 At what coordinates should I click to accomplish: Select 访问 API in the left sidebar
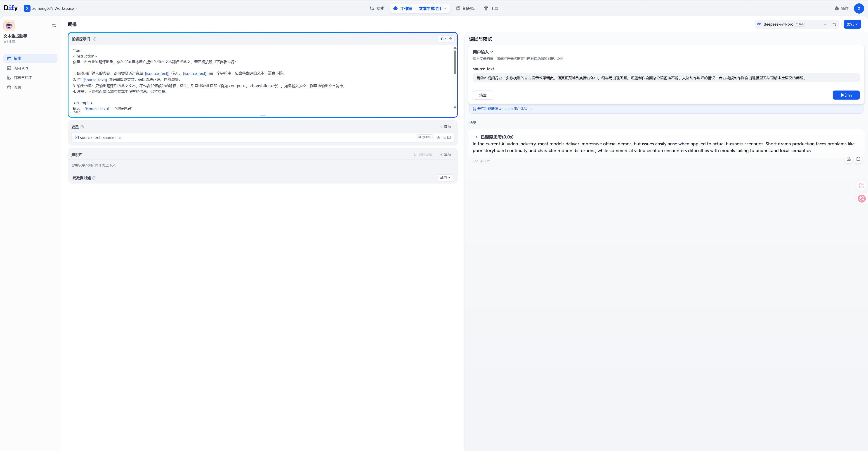pos(30,68)
